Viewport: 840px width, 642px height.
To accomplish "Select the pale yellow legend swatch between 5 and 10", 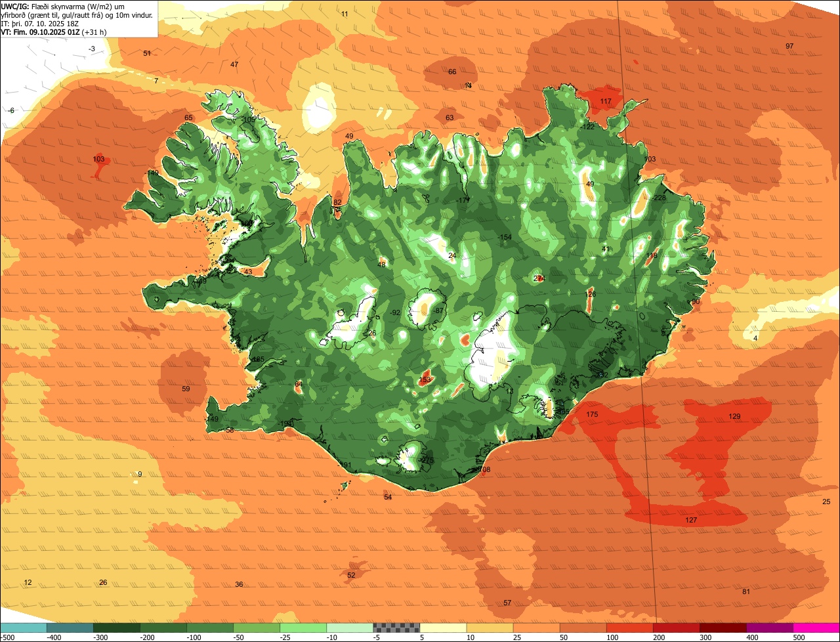I will (x=442, y=628).
